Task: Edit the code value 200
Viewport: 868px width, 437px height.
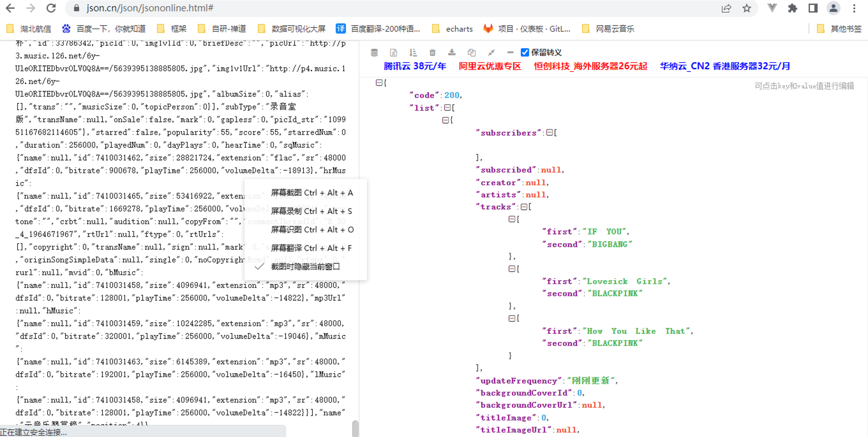Action: pyautogui.click(x=452, y=95)
